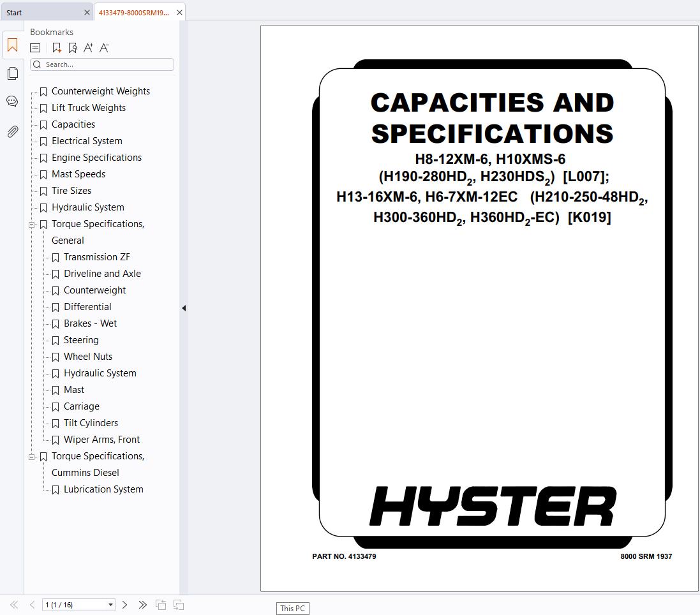Open the Electrical System bookmark
Image resolution: width=700 pixels, height=615 pixels.
[87, 140]
